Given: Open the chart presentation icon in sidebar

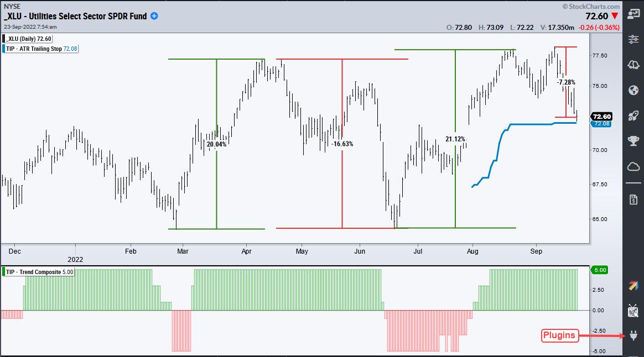Looking at the screenshot, I should pos(633,14).
